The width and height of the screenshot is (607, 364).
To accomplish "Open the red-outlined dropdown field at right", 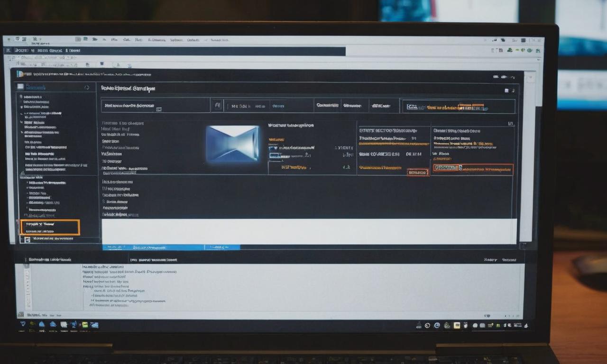I will click(x=472, y=169).
